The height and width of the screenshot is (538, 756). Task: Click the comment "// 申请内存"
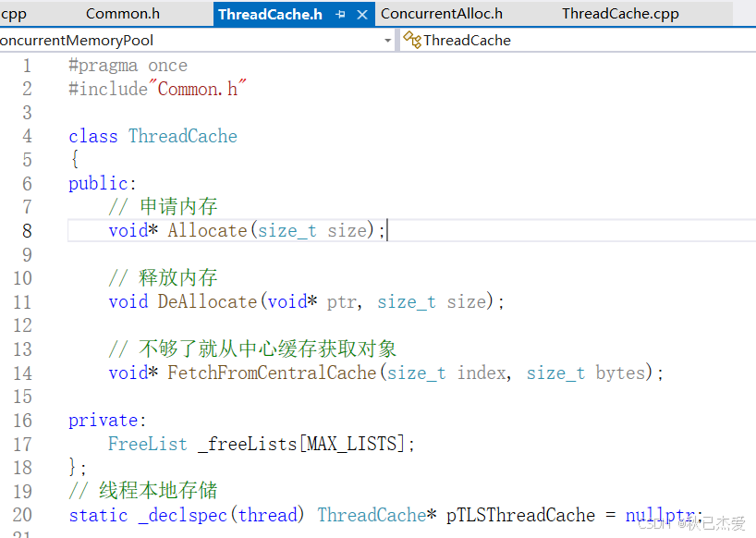click(163, 207)
